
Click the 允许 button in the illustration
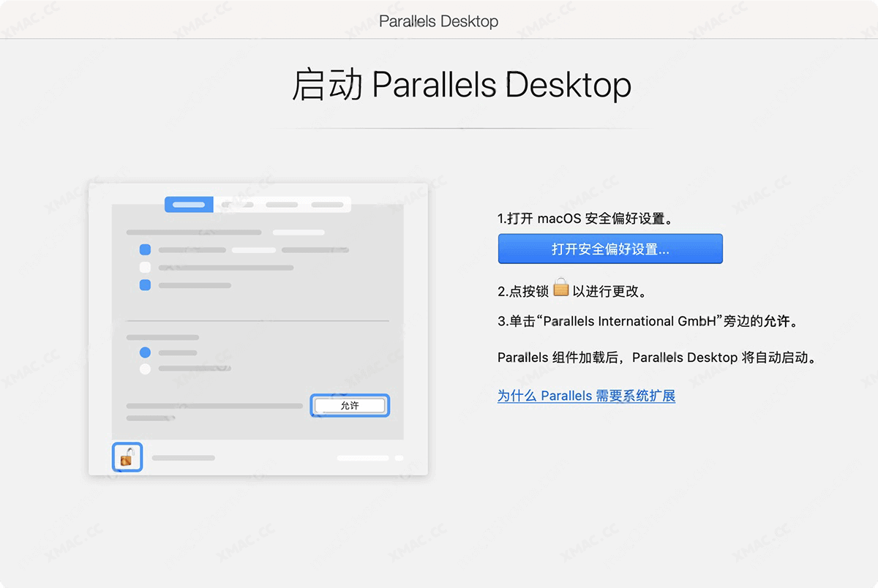coord(350,405)
